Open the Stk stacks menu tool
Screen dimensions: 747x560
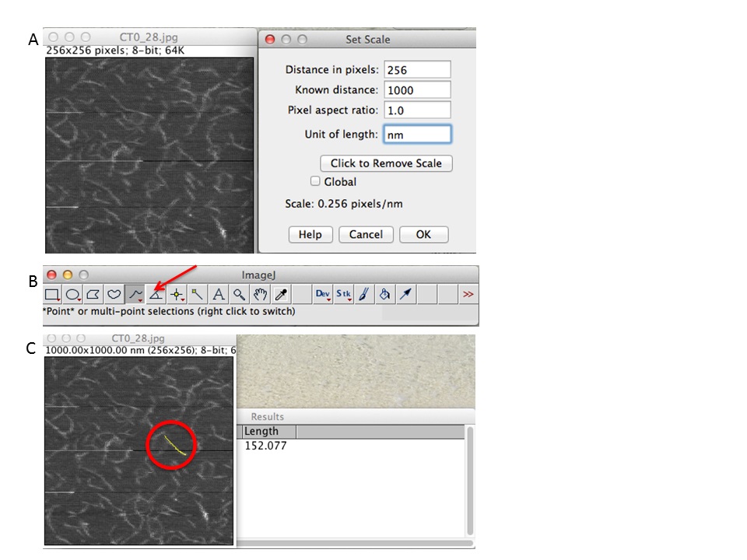pyautogui.click(x=343, y=294)
